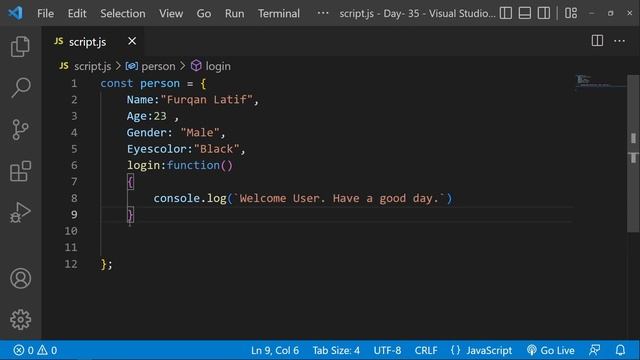
Task: Click the Welcome User template string
Action: coord(339,198)
